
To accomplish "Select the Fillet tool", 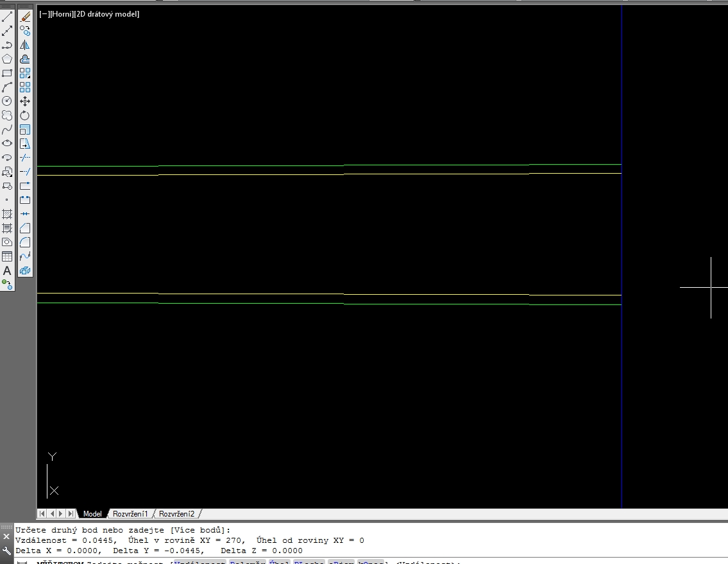I will [25, 242].
